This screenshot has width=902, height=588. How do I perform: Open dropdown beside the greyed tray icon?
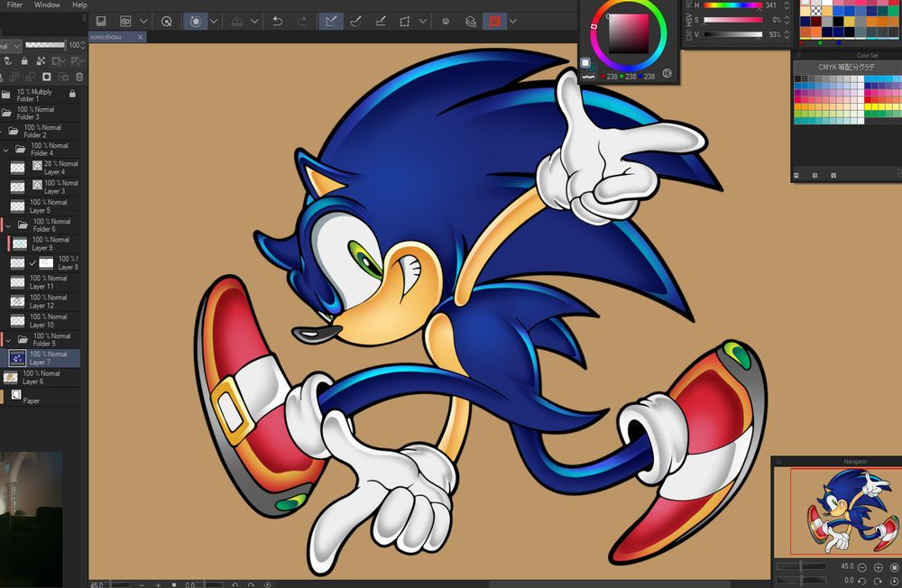click(x=254, y=22)
